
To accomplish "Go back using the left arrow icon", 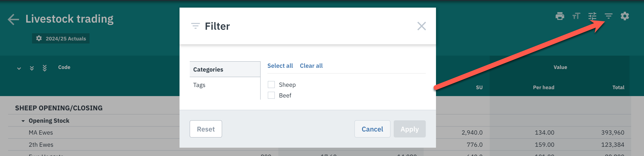I will 13,19.
